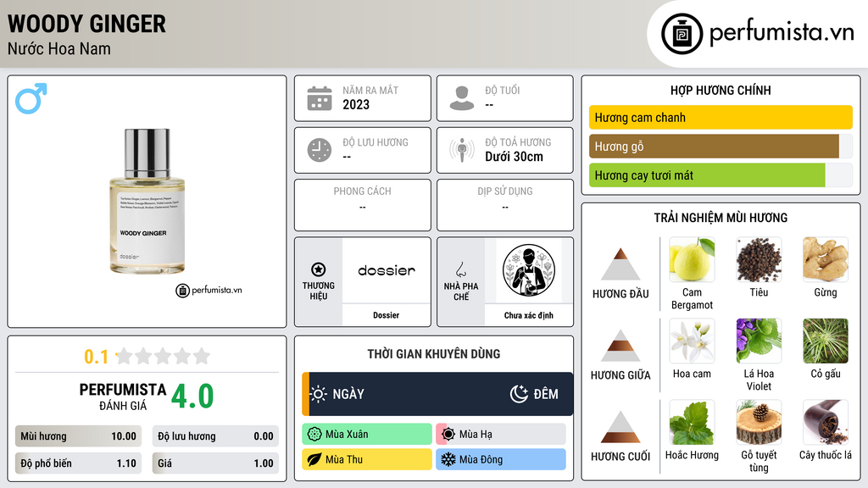Screen dimensions: 868x488
Task: Select the Cỏ gấu note image
Action: [x=826, y=341]
